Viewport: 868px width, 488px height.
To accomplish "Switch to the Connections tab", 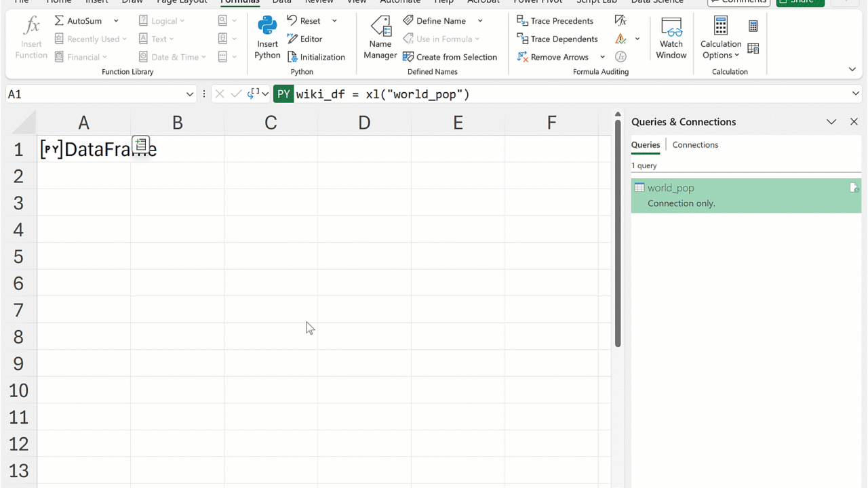I will coord(695,145).
